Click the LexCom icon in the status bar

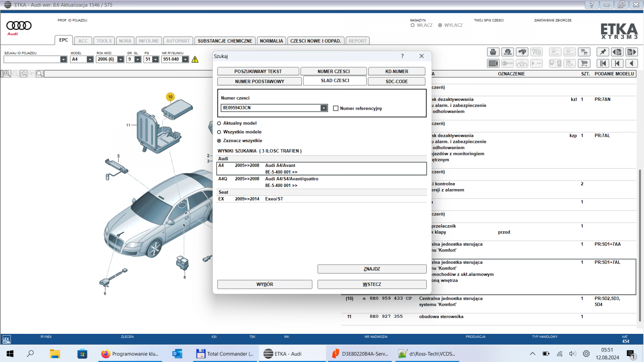pos(6,339)
